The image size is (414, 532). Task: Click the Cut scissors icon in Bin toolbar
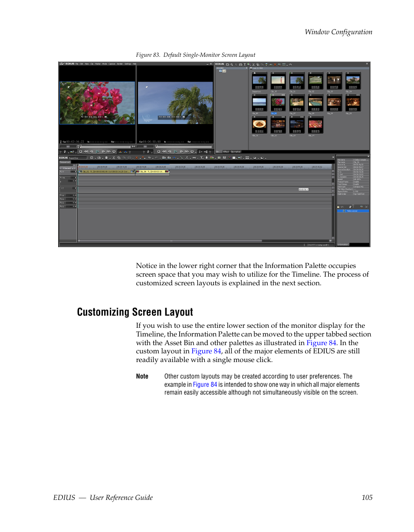click(253, 65)
